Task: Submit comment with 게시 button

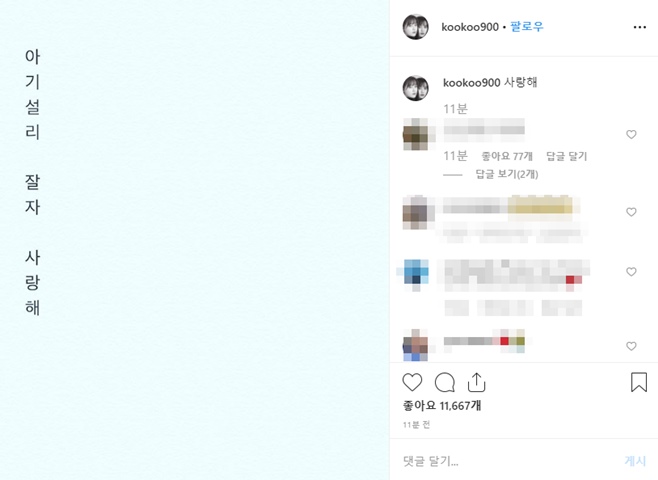Action: 635,461
